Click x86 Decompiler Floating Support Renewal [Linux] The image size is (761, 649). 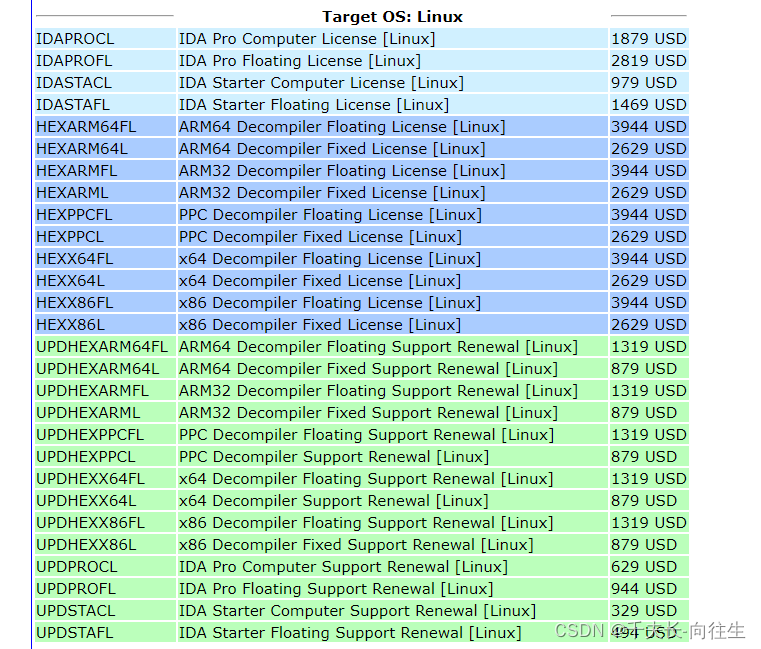click(x=366, y=523)
